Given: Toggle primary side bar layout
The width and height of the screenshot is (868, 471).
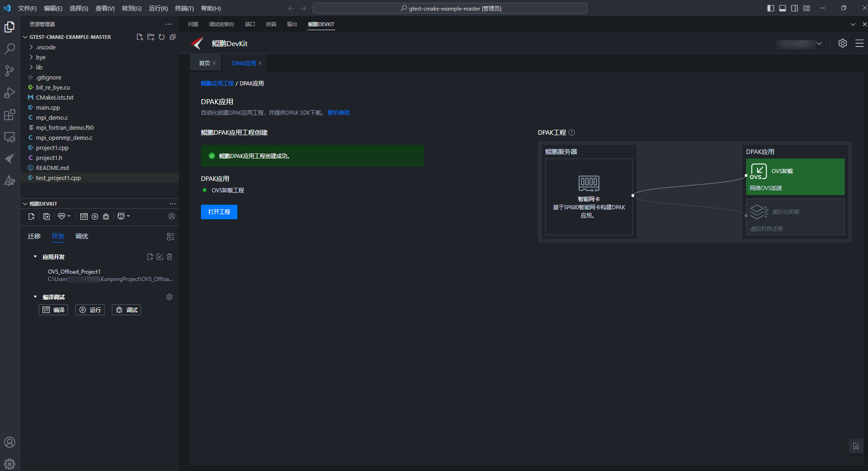Looking at the screenshot, I should 771,8.
